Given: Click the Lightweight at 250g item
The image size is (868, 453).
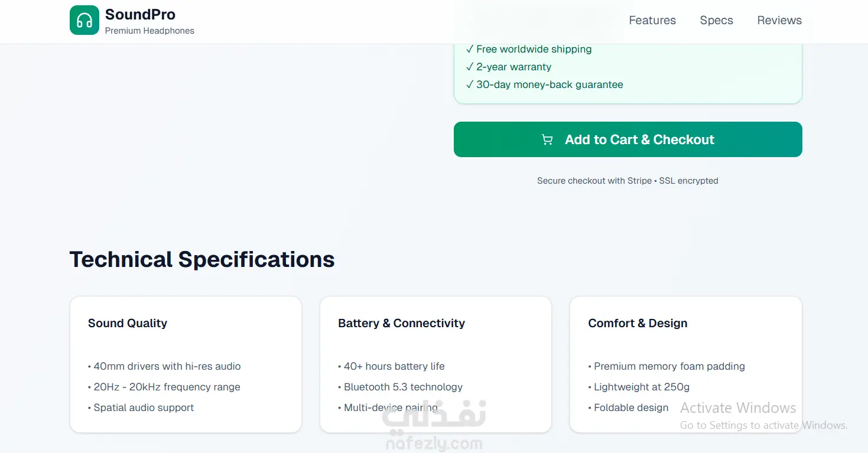Looking at the screenshot, I should click(639, 387).
